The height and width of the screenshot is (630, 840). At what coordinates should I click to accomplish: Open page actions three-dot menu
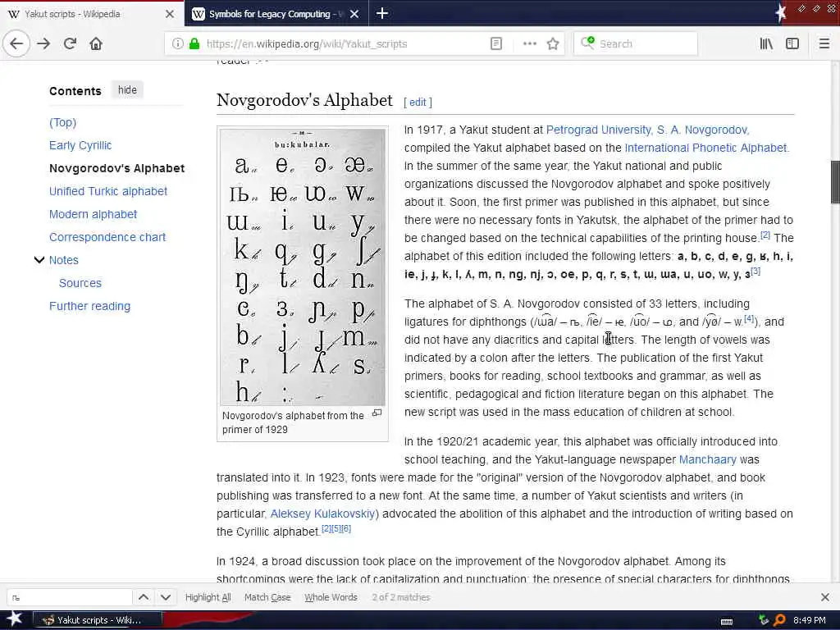(x=529, y=43)
